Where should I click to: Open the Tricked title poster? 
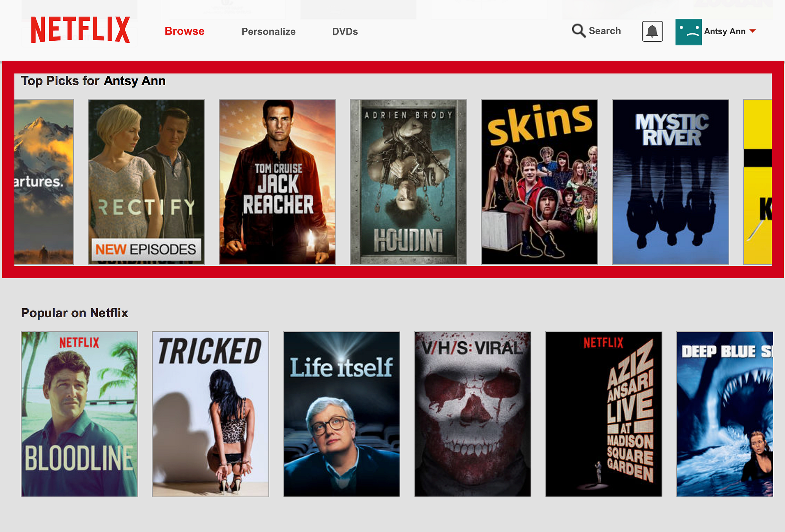[210, 414]
